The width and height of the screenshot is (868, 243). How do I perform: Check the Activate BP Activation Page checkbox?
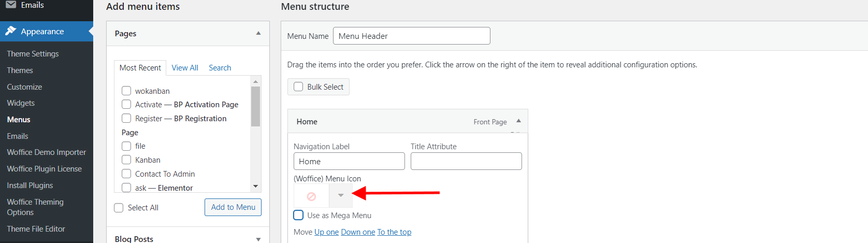(x=126, y=104)
